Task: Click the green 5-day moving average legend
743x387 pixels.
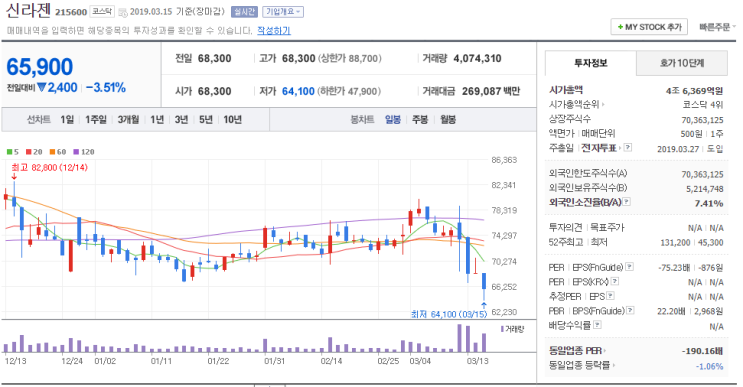Action: (13, 152)
